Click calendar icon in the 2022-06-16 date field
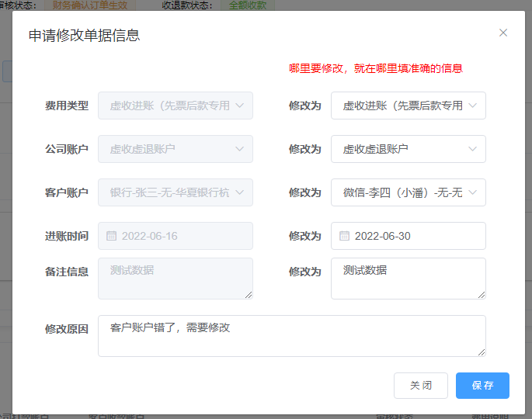The width and height of the screenshot is (532, 419). (111, 236)
